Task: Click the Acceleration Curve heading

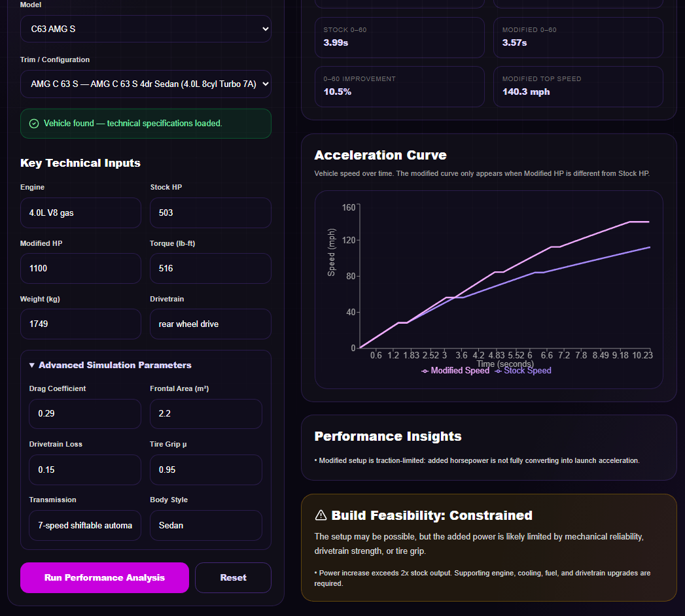Action: (380, 155)
